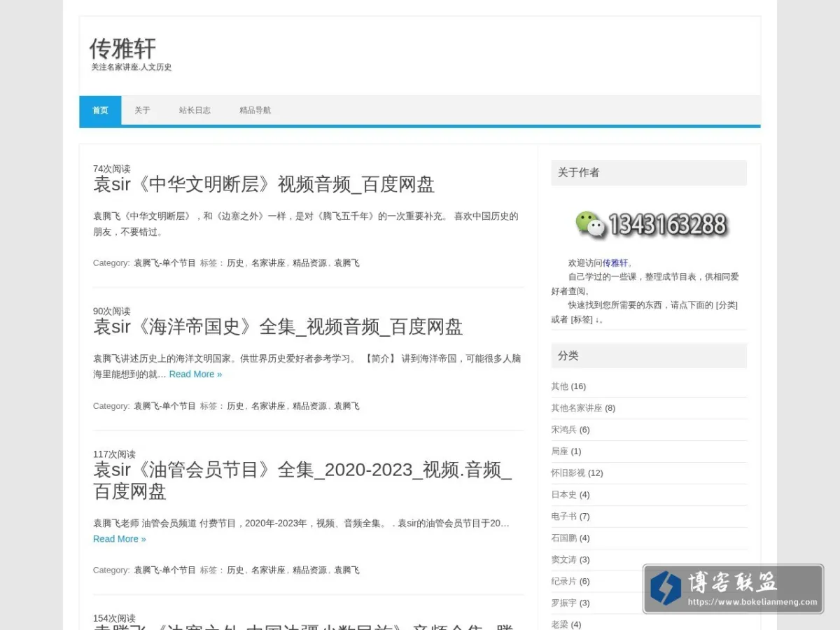Select the 首页 navigation tab
840x630 pixels.
point(100,110)
